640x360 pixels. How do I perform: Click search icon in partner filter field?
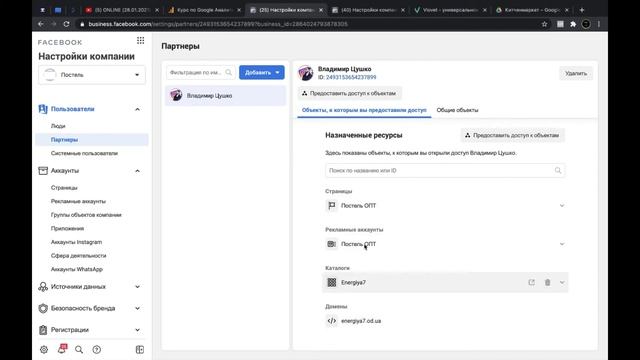pos(229,72)
